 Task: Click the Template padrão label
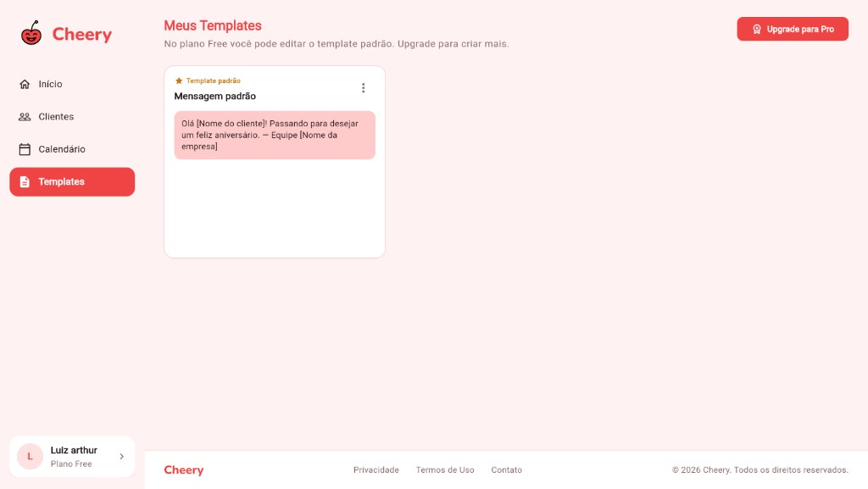[x=213, y=81]
